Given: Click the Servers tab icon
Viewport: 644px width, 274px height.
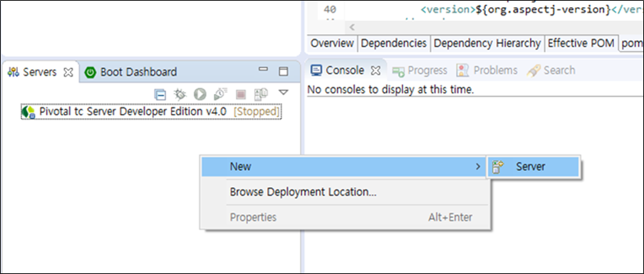Looking at the screenshot, I should coord(14,72).
